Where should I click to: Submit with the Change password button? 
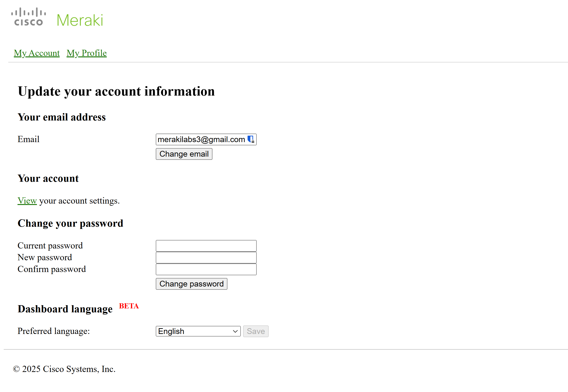pos(191,284)
